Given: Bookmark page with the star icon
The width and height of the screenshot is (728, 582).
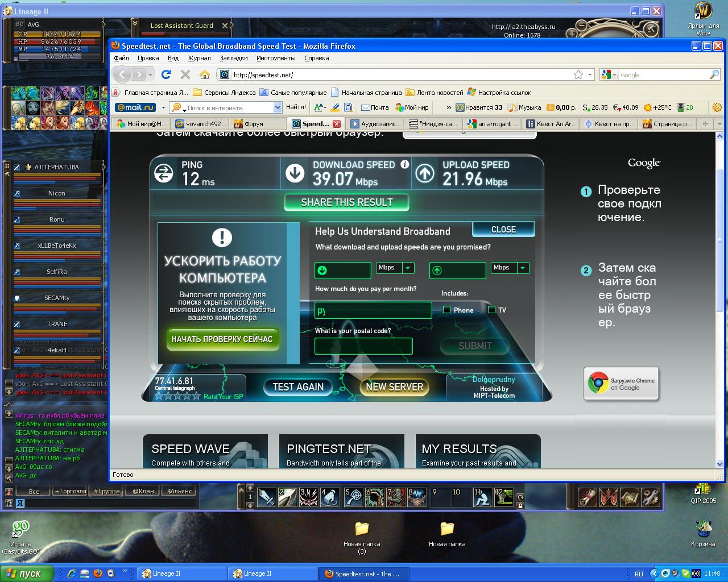Looking at the screenshot, I should point(578,74).
